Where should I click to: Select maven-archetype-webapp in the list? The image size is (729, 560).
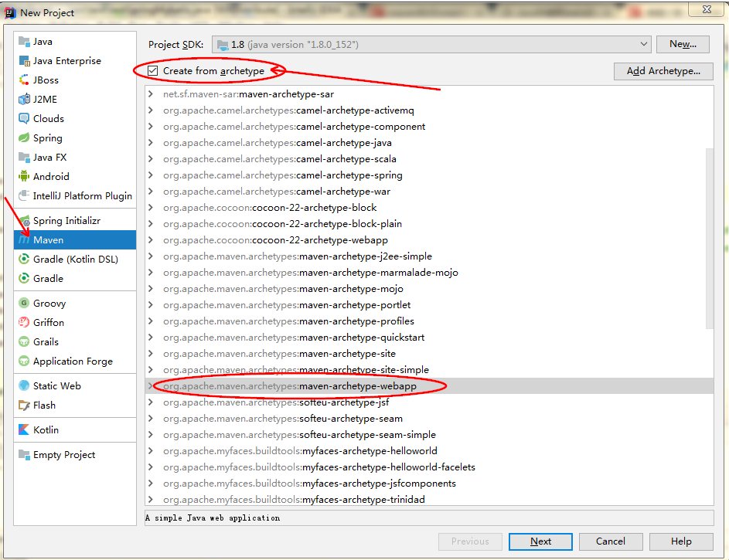point(429,386)
